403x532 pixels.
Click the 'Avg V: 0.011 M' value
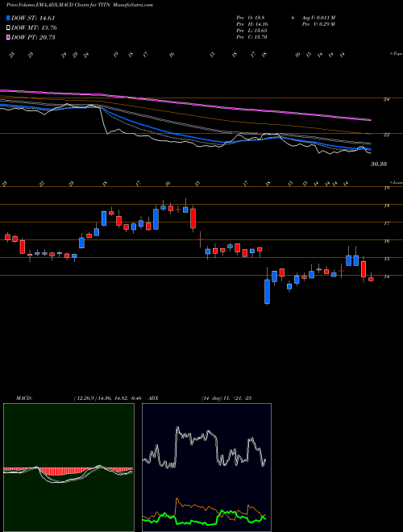318,18
